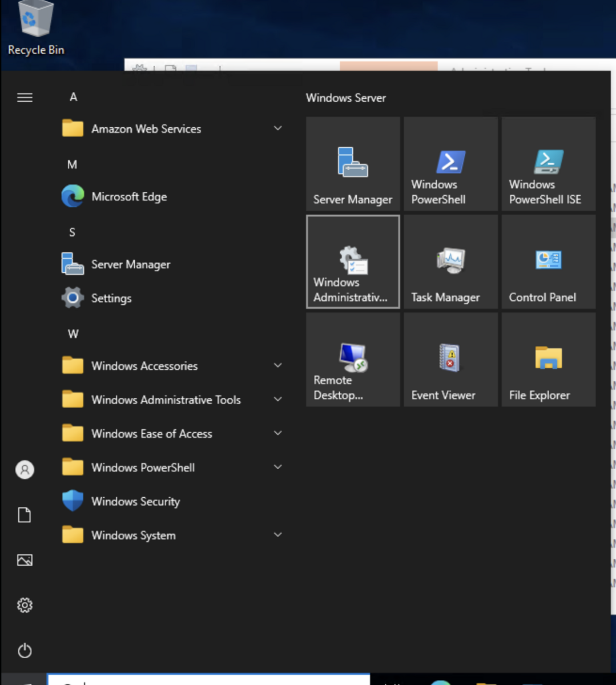The image size is (616, 685).
Task: Open the Control Panel tile
Action: point(549,262)
